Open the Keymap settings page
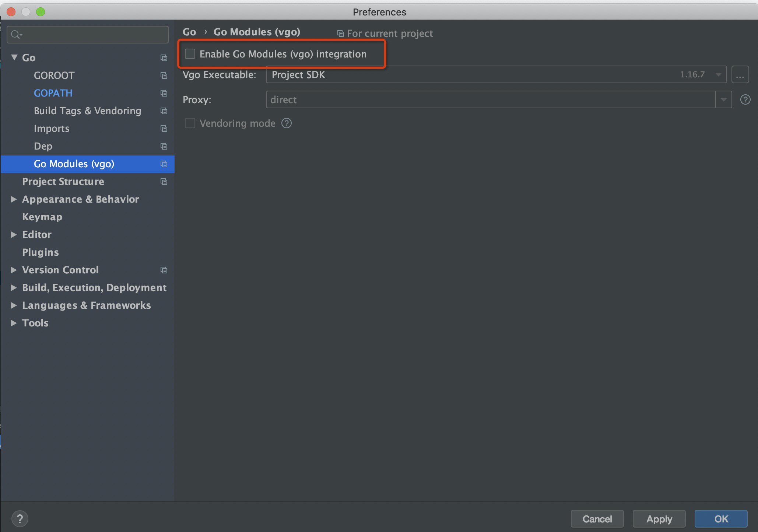 pos(42,217)
